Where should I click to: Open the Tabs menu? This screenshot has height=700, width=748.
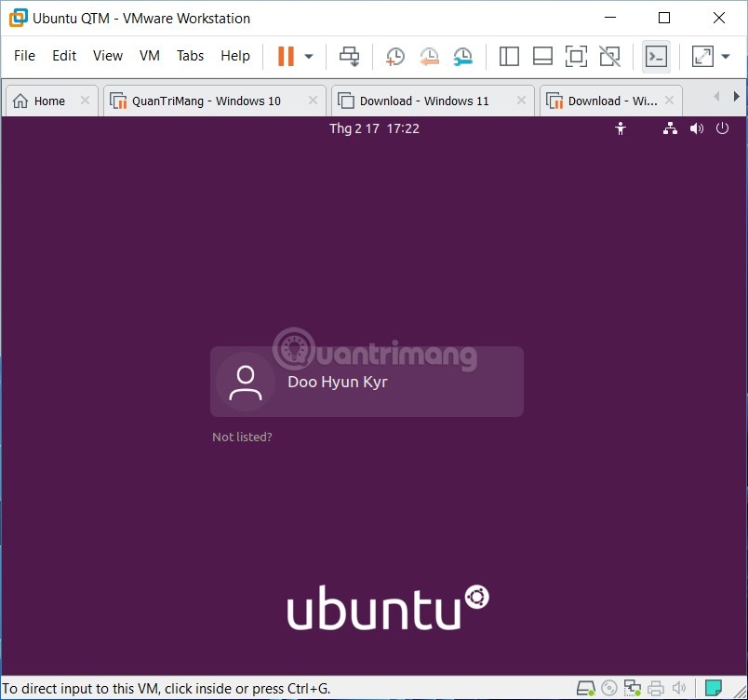pos(190,56)
